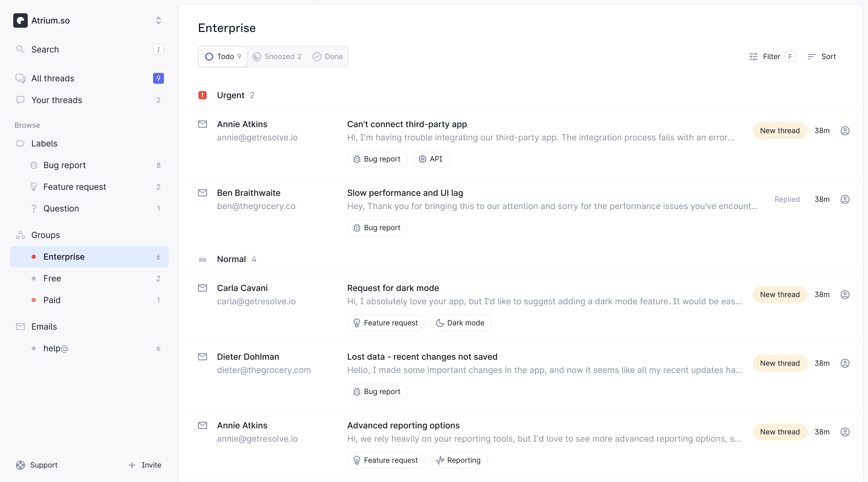Open the Filter menu
Image resolution: width=868 pixels, height=482 pixels.
[772, 57]
